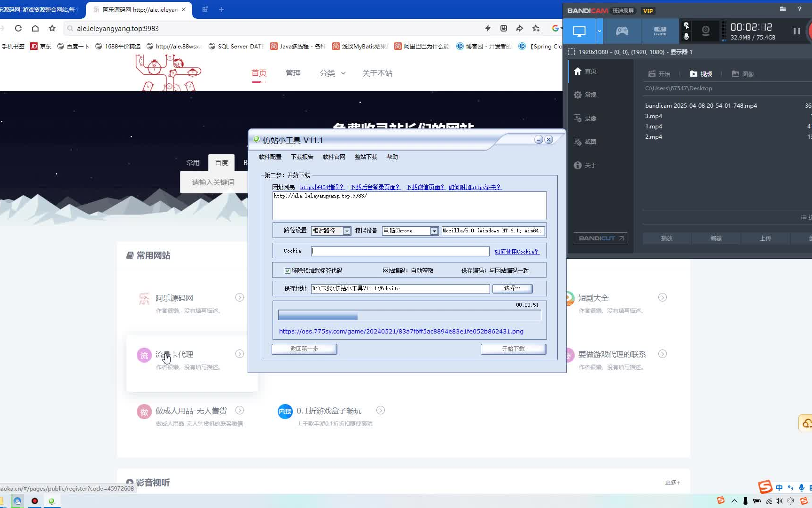The height and width of the screenshot is (508, 812).
Task: Select 3.mp4 in Bandicam file list
Action: point(654,116)
